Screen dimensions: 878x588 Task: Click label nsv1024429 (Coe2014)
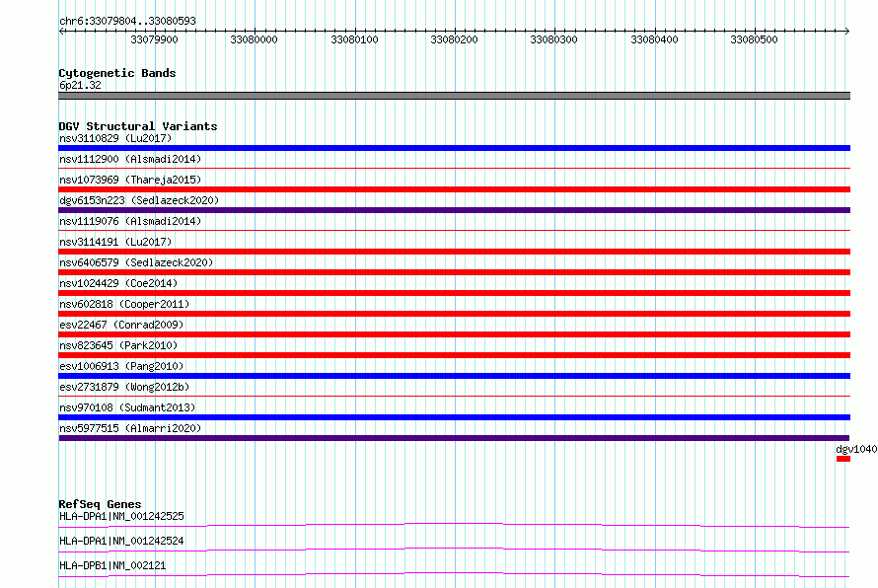(118, 283)
